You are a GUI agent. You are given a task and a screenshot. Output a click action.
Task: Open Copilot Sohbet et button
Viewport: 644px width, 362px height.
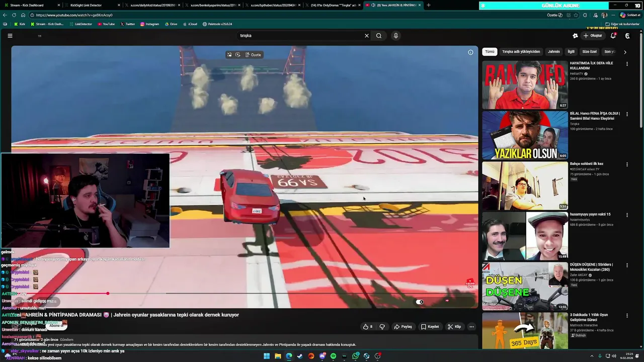[630, 15]
